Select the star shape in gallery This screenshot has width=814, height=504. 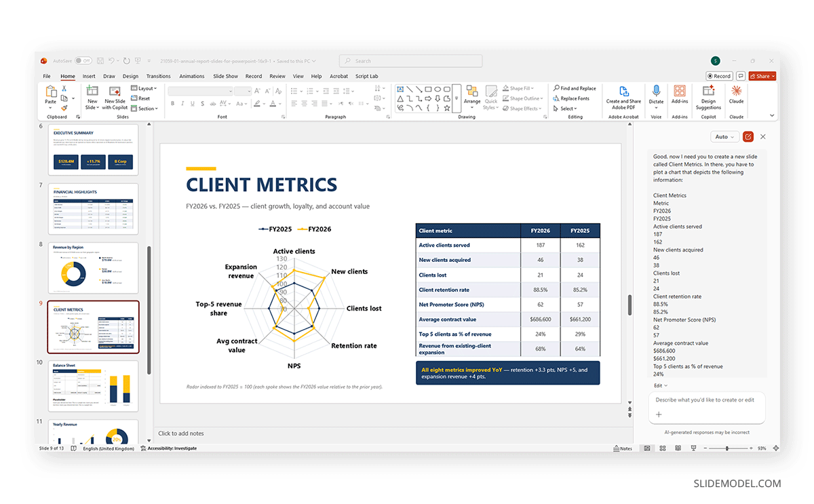447,107
